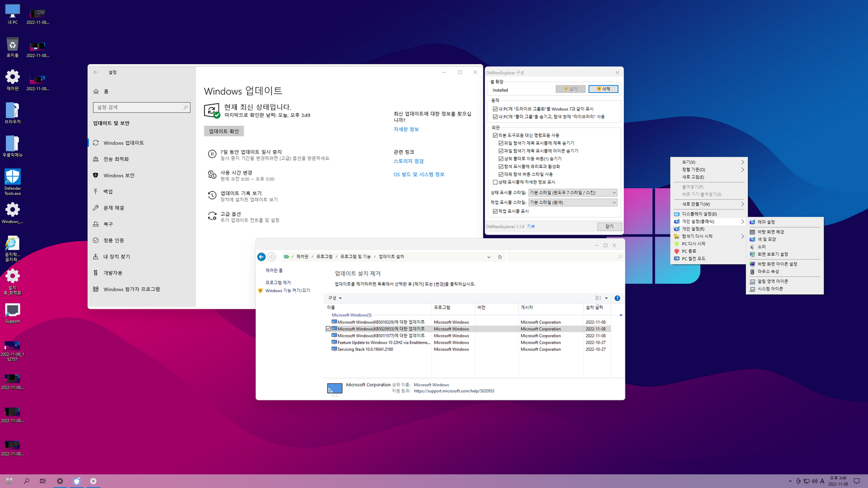Click the Windows 기능 켜기/끄기 link
Screen dimensions: 868x488
click(x=287, y=290)
